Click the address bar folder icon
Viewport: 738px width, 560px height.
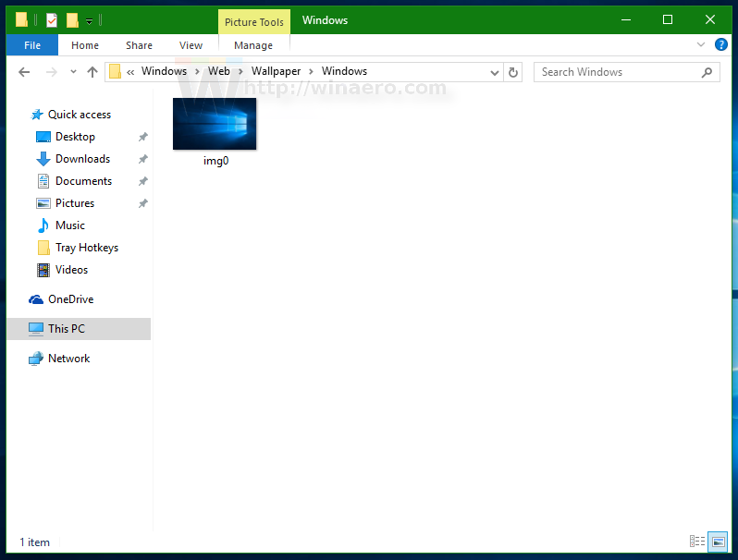116,71
